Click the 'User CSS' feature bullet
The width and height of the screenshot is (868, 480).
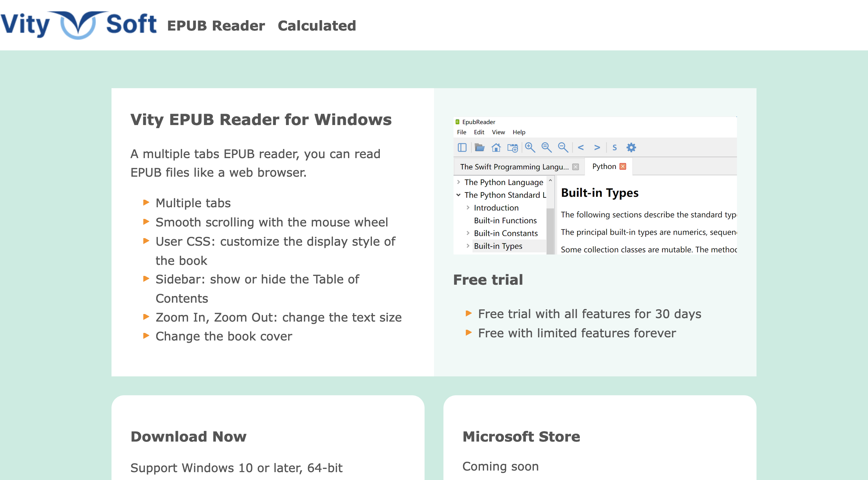pyautogui.click(x=275, y=251)
